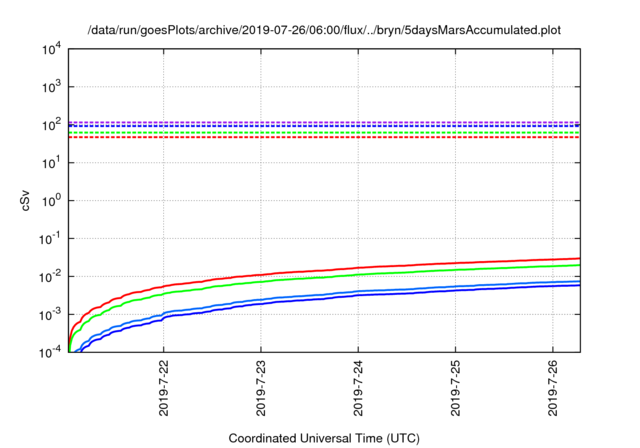Click the 10^-1 y-axis tick label

coord(51,239)
